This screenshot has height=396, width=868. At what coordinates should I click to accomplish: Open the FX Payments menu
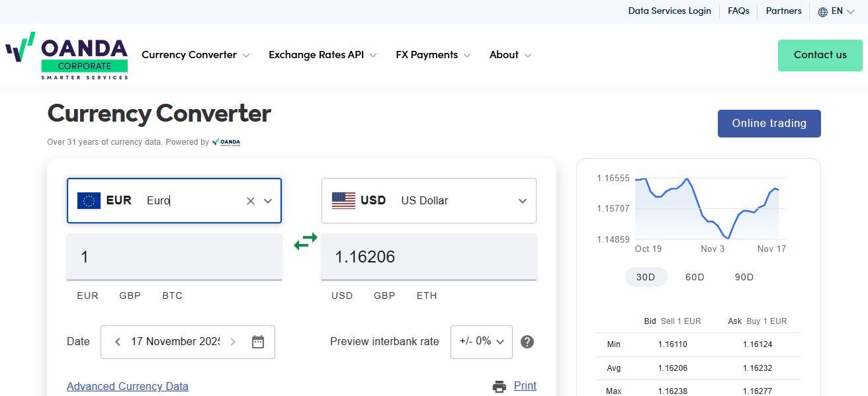click(433, 55)
